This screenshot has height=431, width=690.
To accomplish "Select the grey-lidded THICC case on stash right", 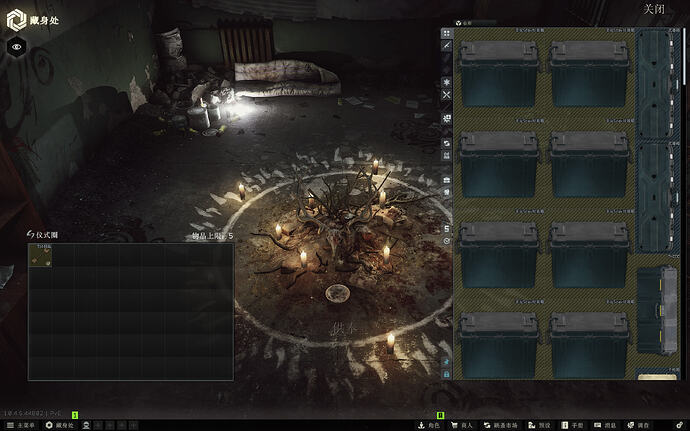I will pyautogui.click(x=657, y=311).
